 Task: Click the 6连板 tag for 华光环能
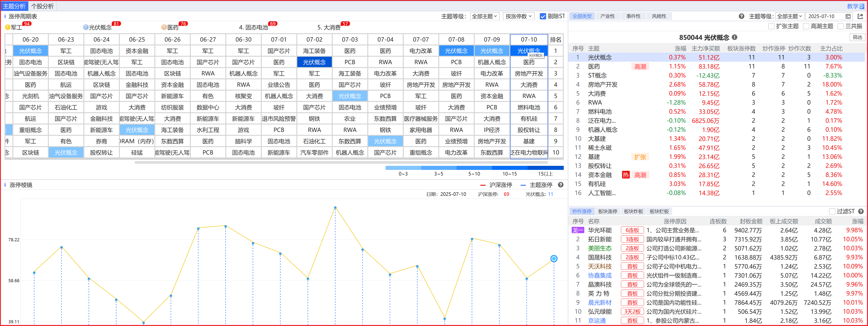pyautogui.click(x=632, y=230)
